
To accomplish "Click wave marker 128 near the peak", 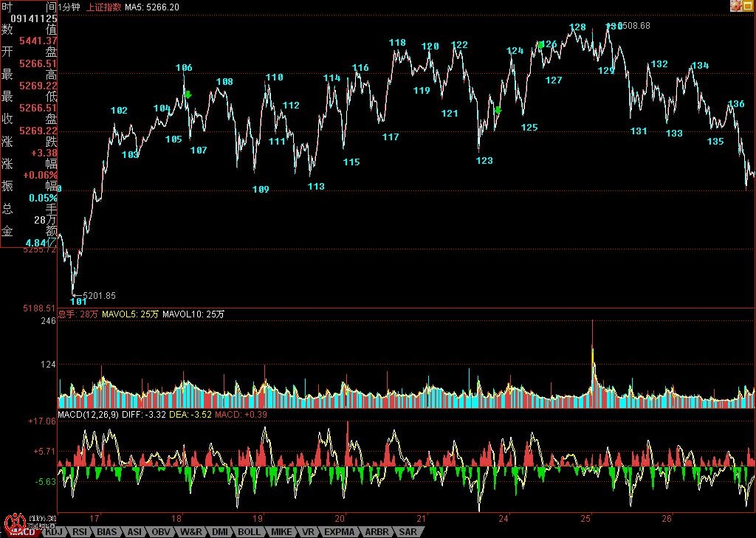I will pos(577,27).
